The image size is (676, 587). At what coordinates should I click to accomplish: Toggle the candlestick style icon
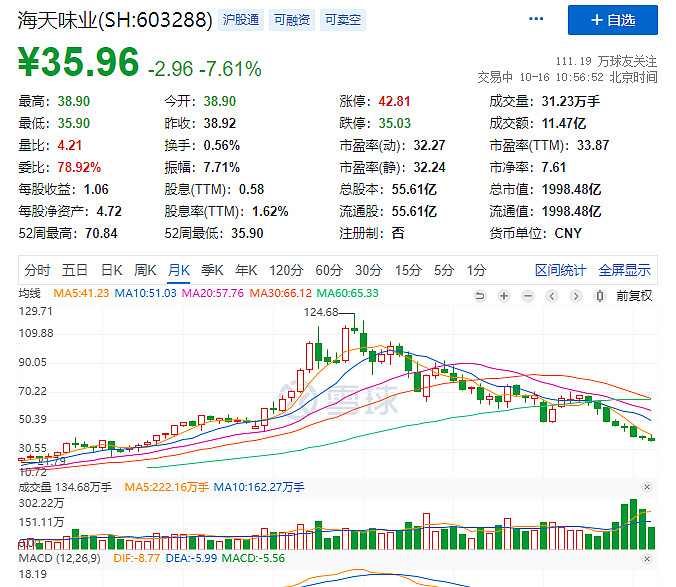click(599, 296)
